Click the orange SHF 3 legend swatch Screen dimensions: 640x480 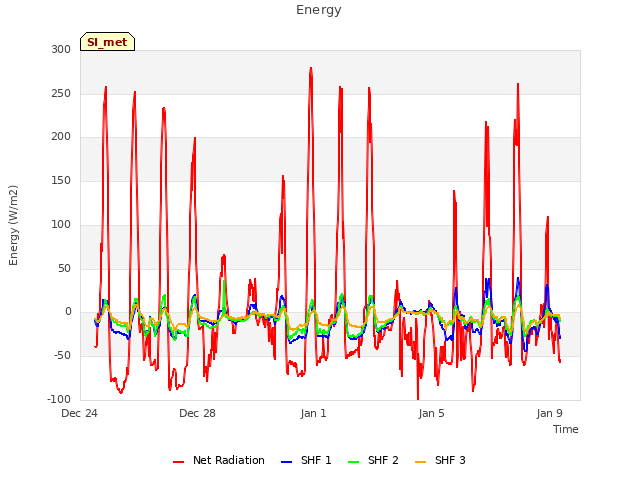(x=420, y=462)
